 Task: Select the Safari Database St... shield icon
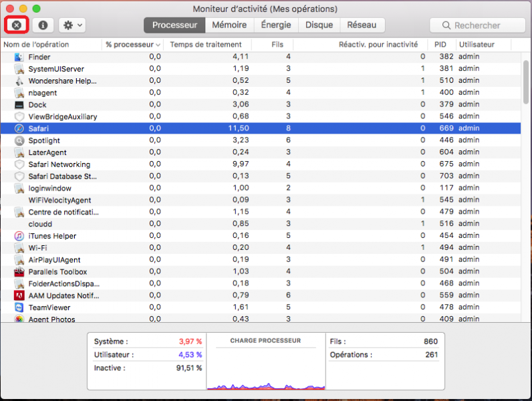[19, 176]
